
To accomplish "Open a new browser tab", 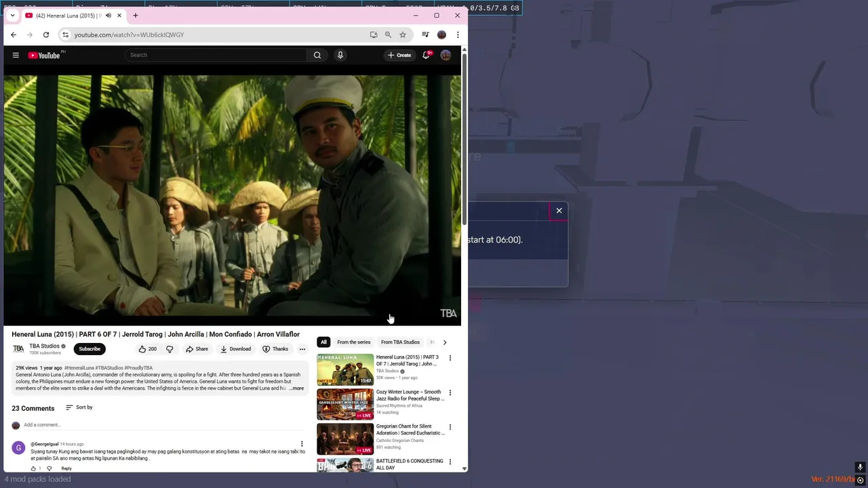I will pos(135,16).
